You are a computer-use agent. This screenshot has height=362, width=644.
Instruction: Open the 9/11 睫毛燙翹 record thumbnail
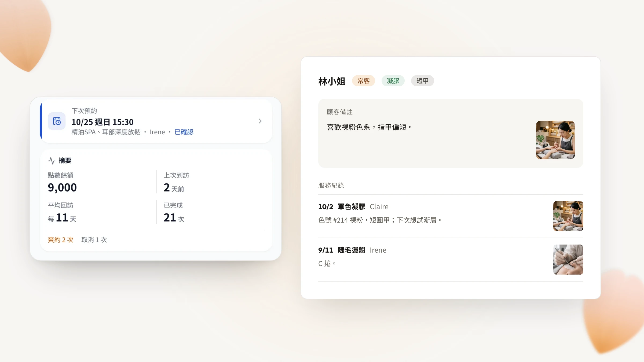(568, 260)
